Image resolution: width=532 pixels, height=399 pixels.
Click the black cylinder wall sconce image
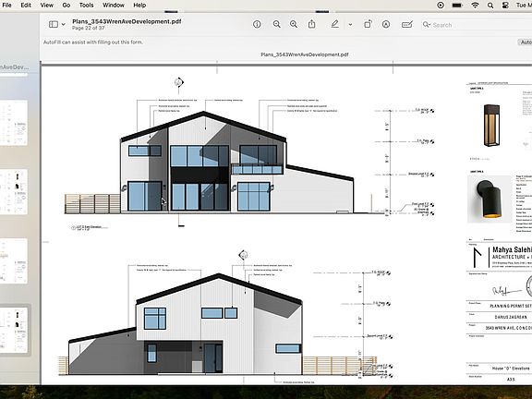pos(489,199)
